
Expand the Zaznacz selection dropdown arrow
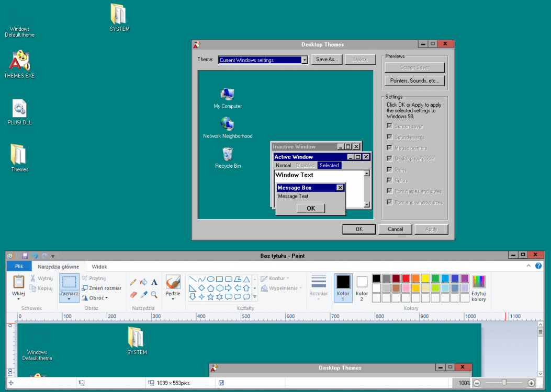click(x=69, y=300)
